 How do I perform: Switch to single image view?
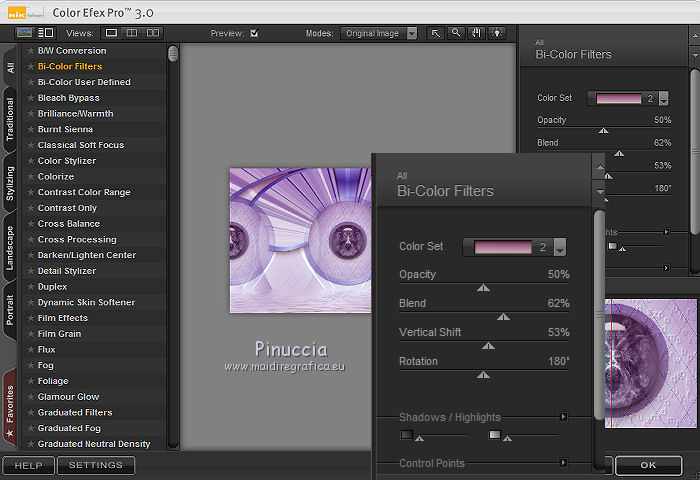click(111, 33)
